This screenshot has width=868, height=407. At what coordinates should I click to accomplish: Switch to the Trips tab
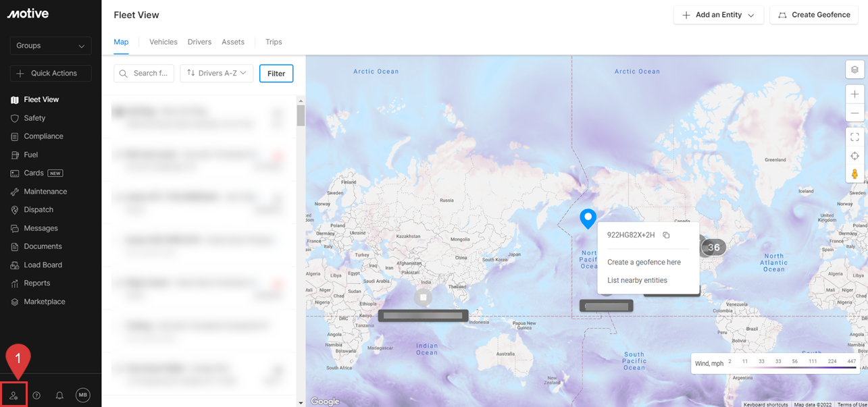pos(274,42)
